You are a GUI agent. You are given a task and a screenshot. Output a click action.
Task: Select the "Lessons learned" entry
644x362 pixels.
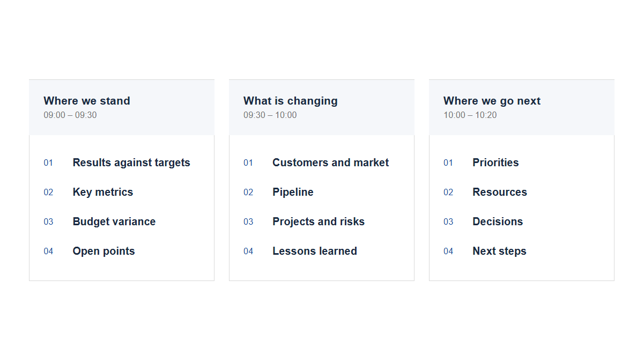[315, 251]
